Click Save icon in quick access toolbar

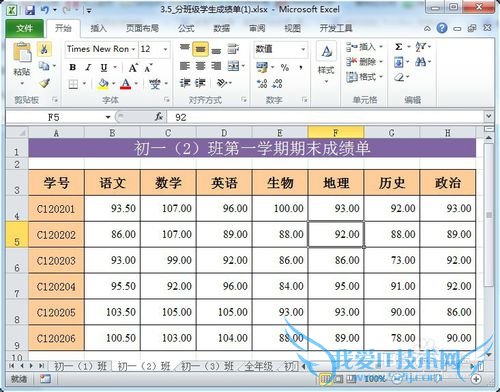click(30, 10)
